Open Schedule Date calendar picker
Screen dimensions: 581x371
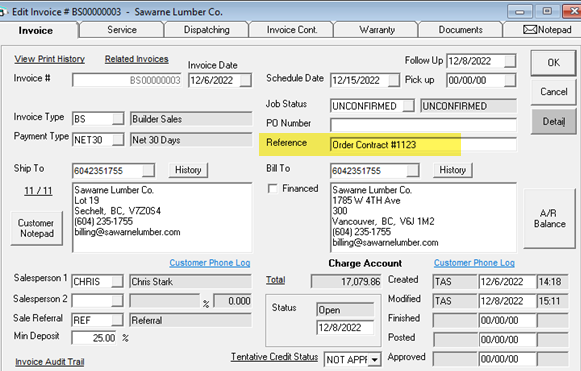pyautogui.click(x=394, y=80)
